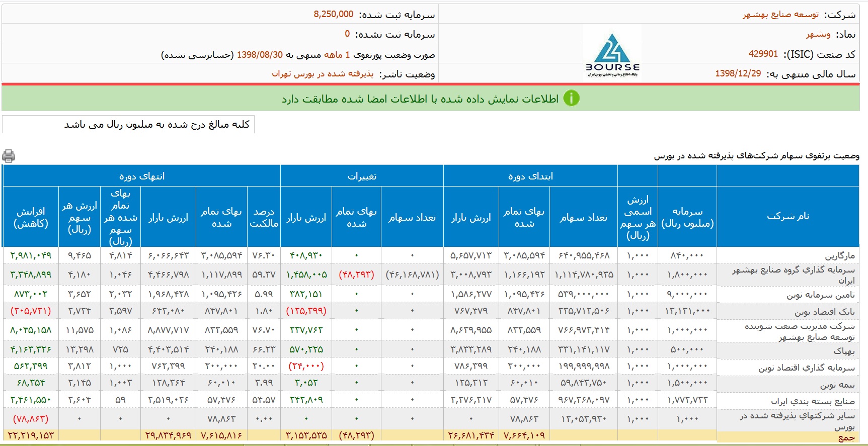
Task: Click the 'ارزش اسمی هر سهم (ریال)' column header
Action: [638, 217]
